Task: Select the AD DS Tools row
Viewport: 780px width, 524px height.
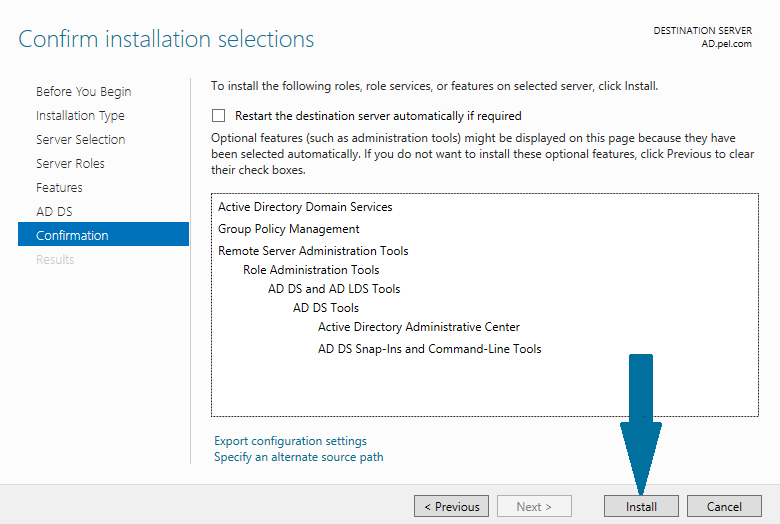Action: coord(326,308)
